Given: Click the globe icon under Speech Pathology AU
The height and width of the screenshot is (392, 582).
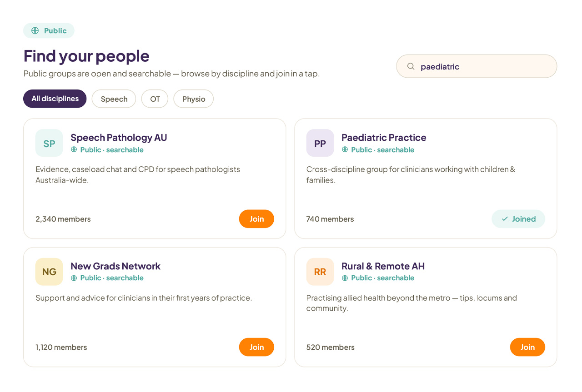Looking at the screenshot, I should [74, 149].
